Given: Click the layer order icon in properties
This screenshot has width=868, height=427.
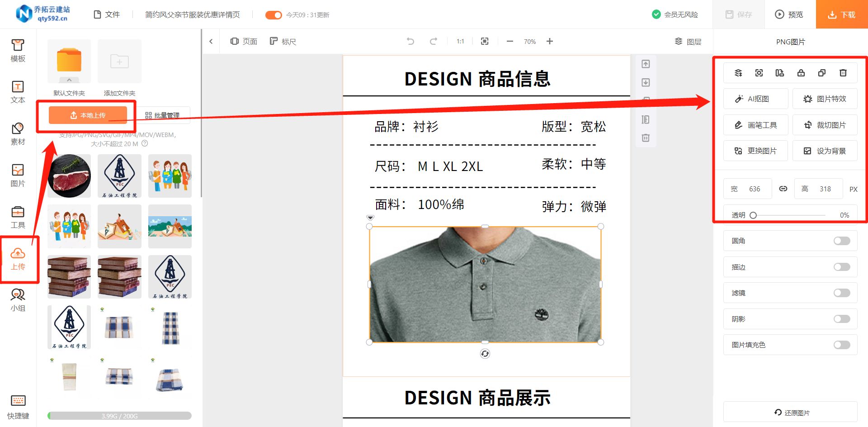Looking at the screenshot, I should click(738, 73).
